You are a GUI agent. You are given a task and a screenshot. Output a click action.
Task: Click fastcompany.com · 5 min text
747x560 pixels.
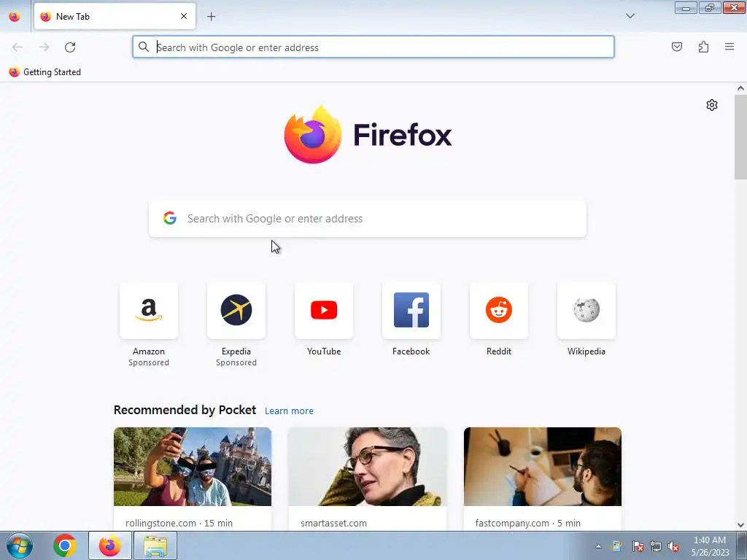(x=528, y=523)
